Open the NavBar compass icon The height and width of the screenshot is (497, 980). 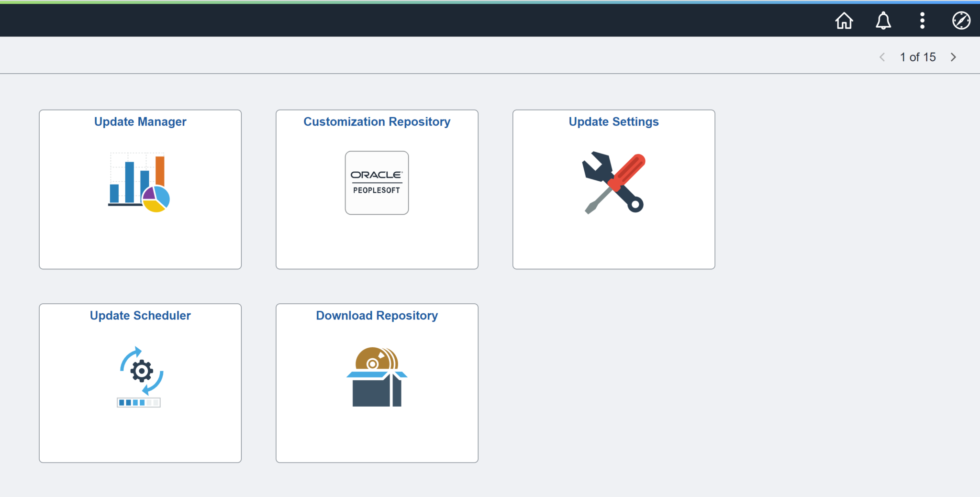[x=961, y=21]
